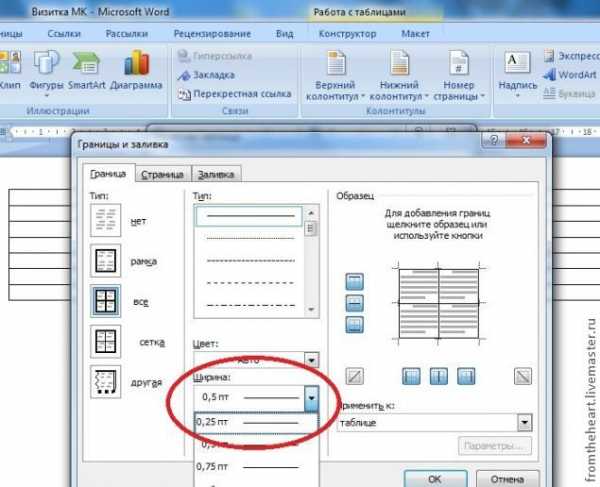The height and width of the screenshot is (487, 600).
Task: Open the Цвет color dropdown
Action: 310,359
